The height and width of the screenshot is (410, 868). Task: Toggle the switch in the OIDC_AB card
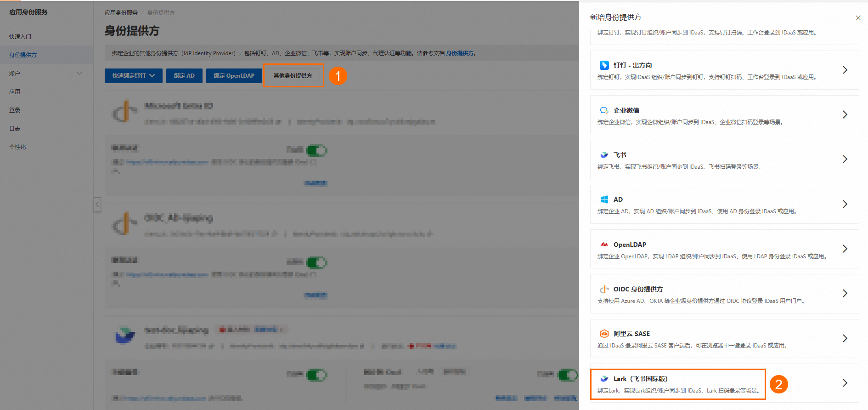click(x=316, y=262)
